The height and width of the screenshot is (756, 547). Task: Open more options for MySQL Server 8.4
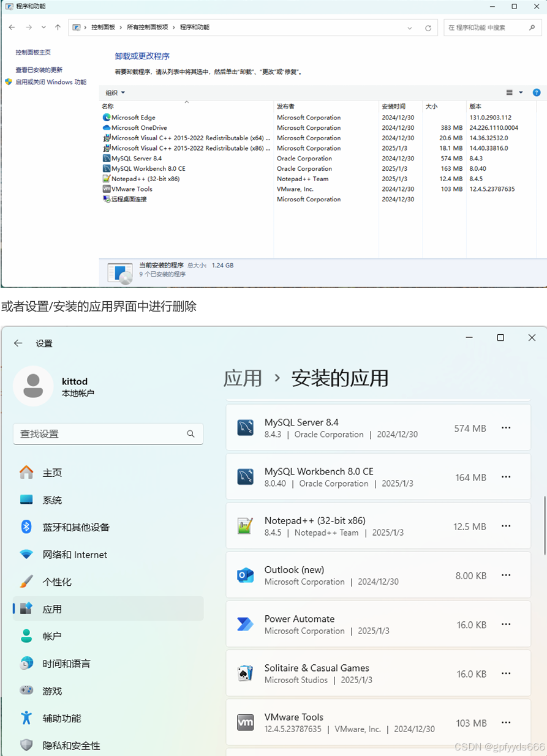pyautogui.click(x=506, y=428)
